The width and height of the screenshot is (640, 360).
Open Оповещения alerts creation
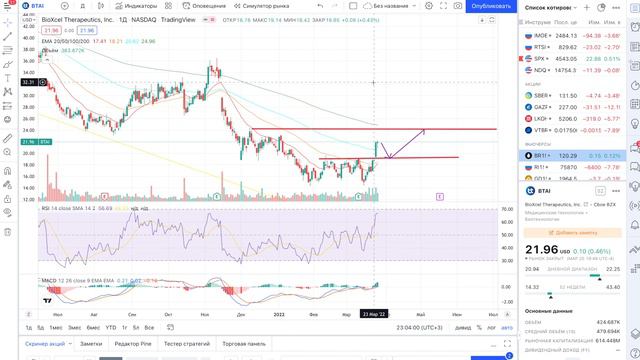tap(204, 6)
